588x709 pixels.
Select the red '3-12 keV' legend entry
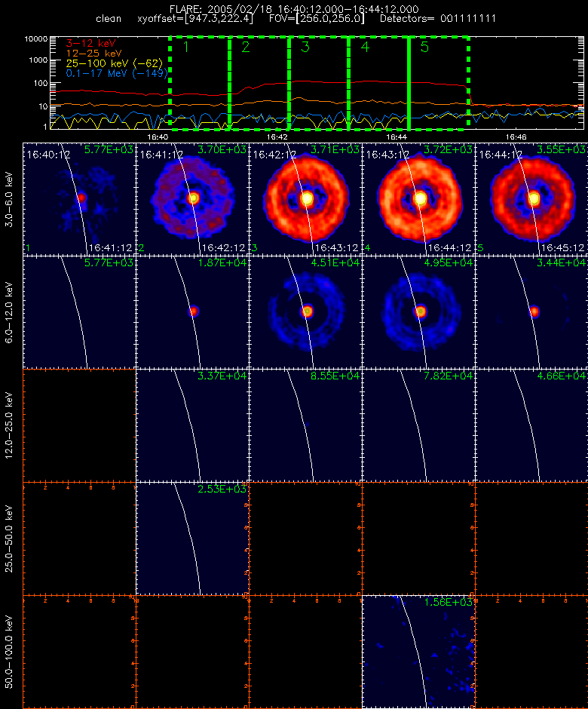[91, 44]
